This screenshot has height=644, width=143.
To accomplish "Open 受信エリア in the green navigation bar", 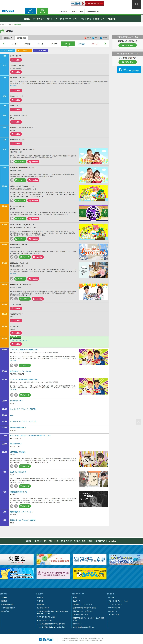I will [100, 19].
